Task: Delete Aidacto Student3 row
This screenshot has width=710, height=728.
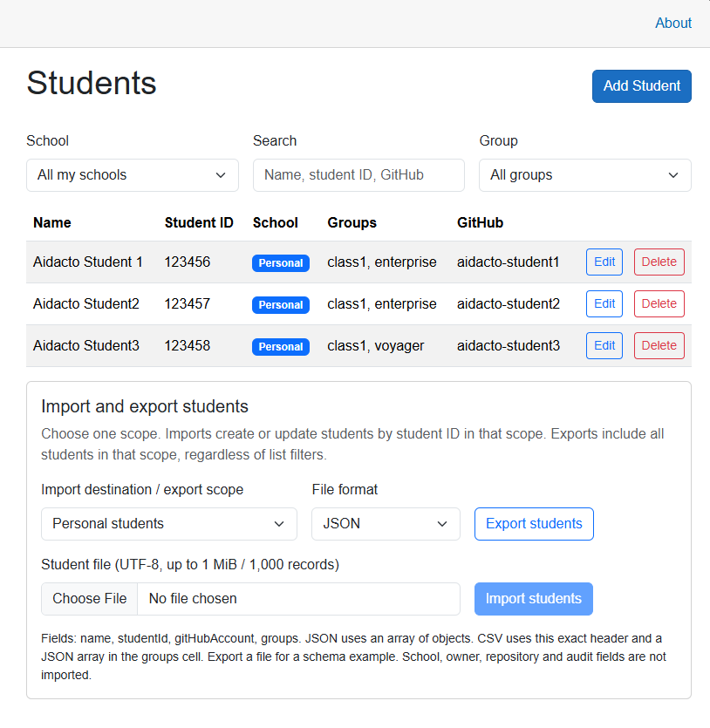Action: (x=659, y=345)
